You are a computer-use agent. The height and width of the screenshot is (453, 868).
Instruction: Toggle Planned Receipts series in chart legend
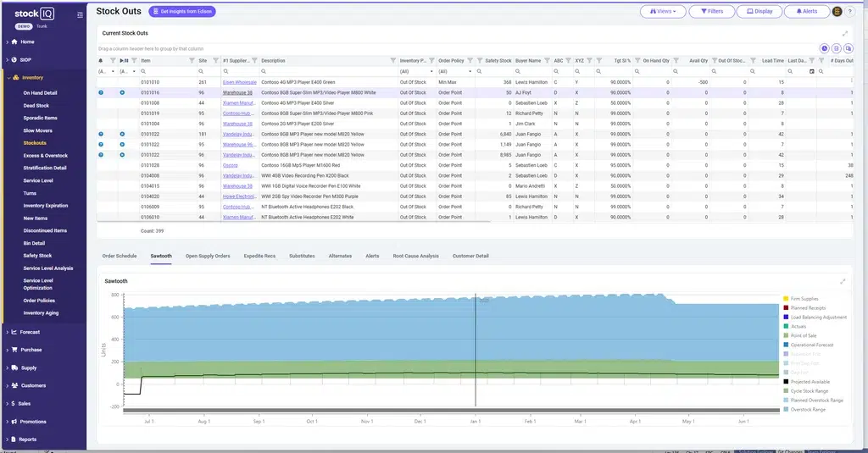(x=804, y=308)
